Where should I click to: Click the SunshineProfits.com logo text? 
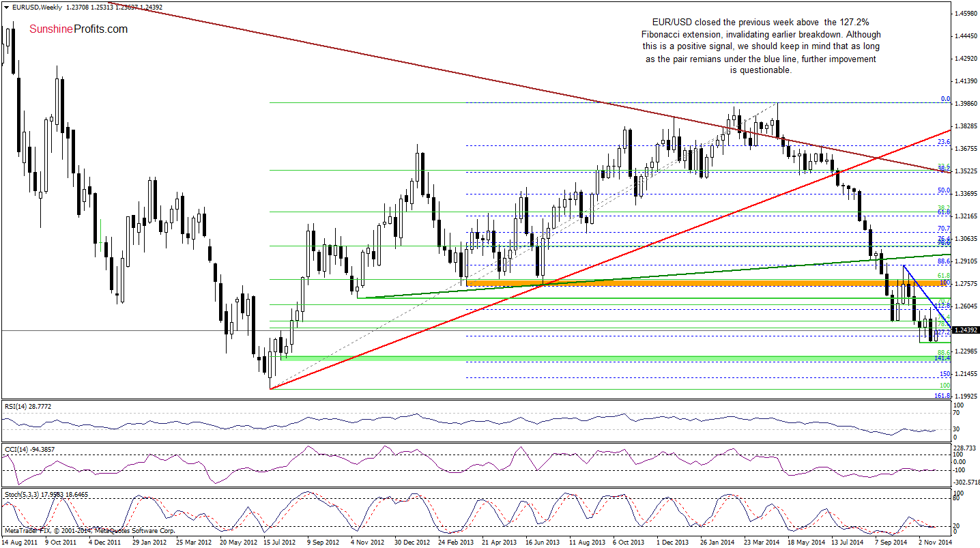(x=78, y=29)
